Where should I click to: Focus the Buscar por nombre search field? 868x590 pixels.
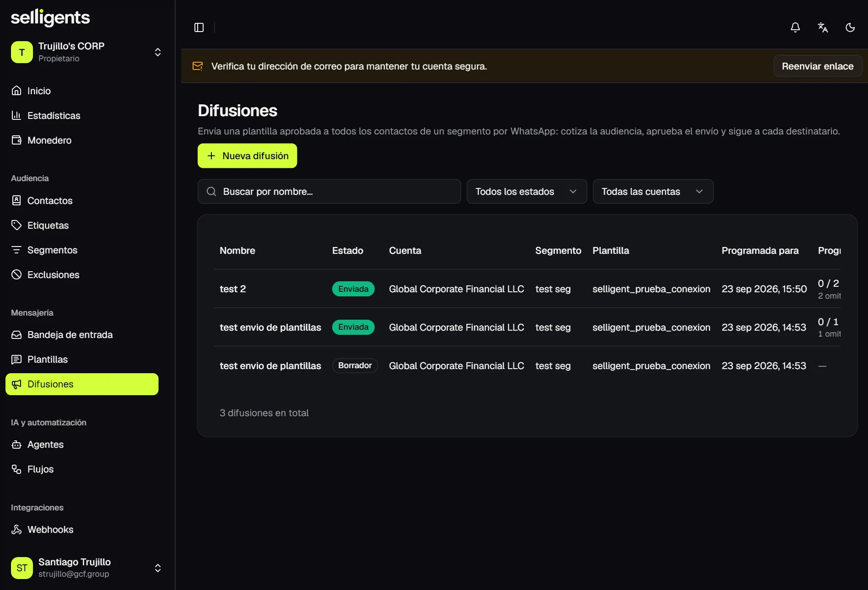[x=329, y=192]
